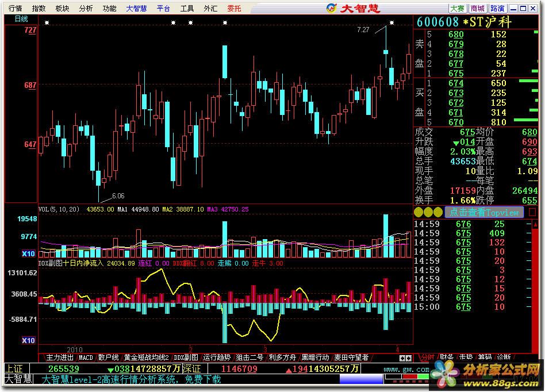Click sell level 5 price 680
The width and height of the screenshot is (545, 392).
[456, 34]
